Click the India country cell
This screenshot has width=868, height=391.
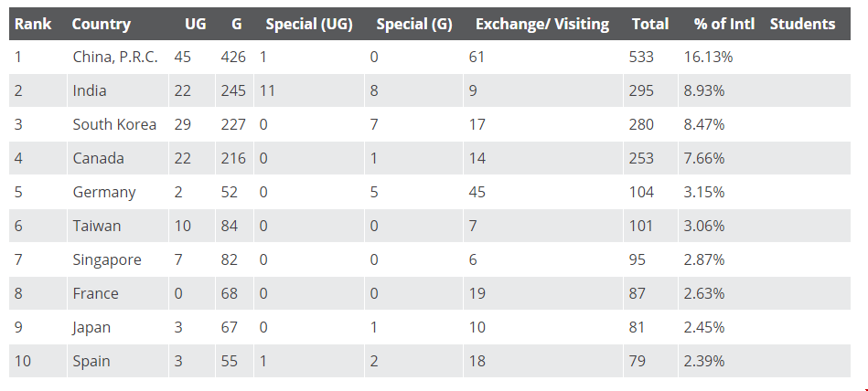point(89,90)
